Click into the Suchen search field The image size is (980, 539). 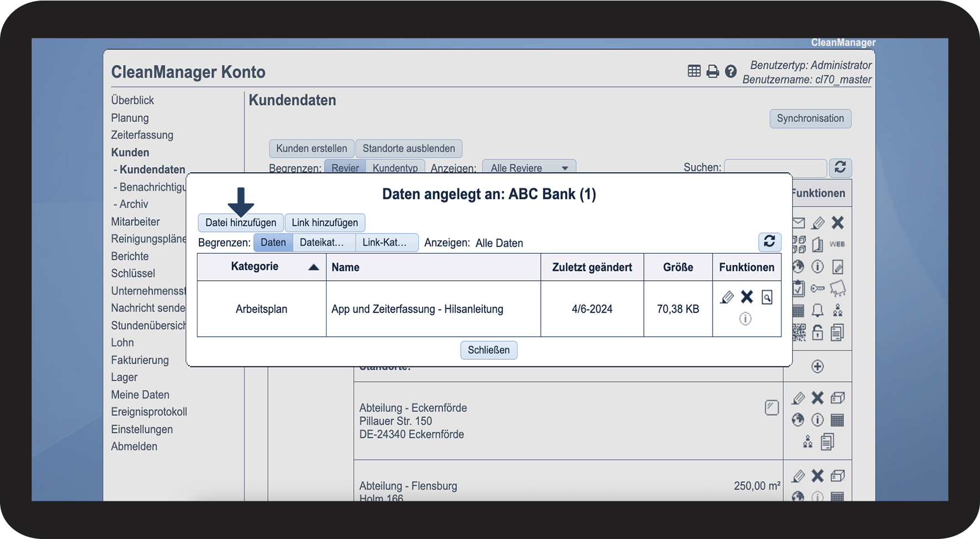click(x=775, y=168)
